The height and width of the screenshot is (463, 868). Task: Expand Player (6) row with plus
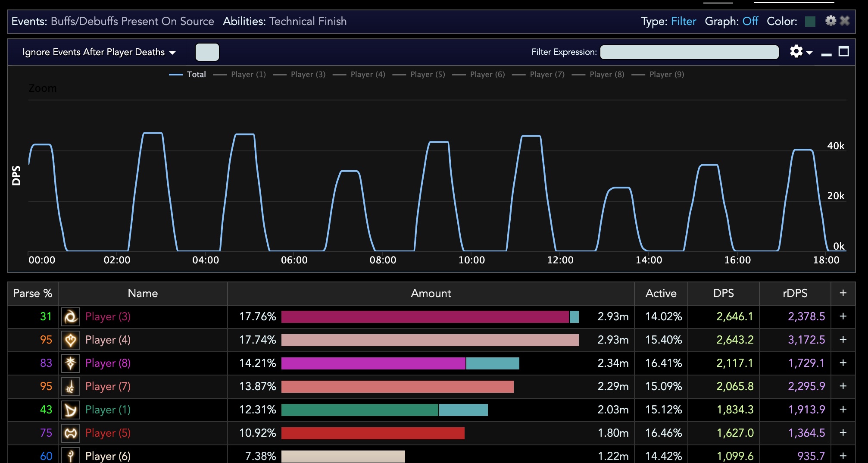click(x=843, y=456)
